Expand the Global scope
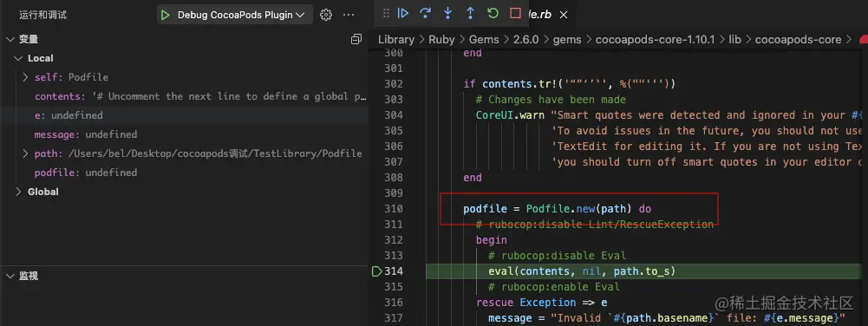The width and height of the screenshot is (868, 326). pyautogui.click(x=19, y=192)
